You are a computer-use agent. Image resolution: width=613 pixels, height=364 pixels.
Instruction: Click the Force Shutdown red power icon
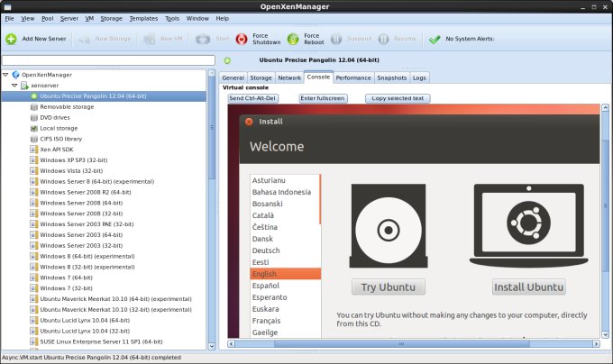click(242, 39)
